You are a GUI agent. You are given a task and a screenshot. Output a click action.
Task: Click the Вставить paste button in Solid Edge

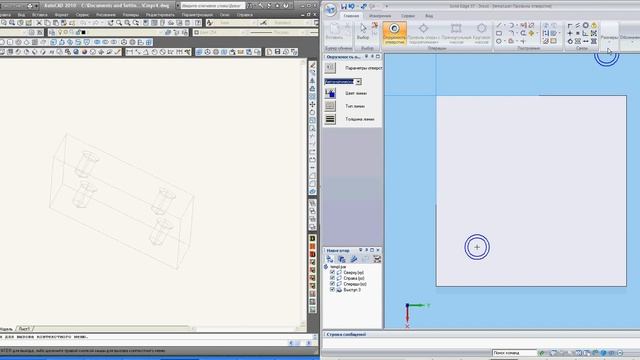(x=334, y=31)
